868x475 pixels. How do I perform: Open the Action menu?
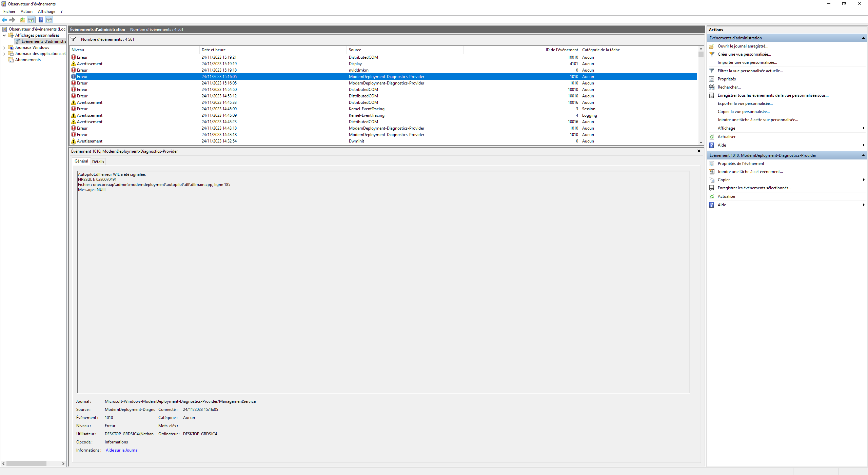(x=26, y=12)
